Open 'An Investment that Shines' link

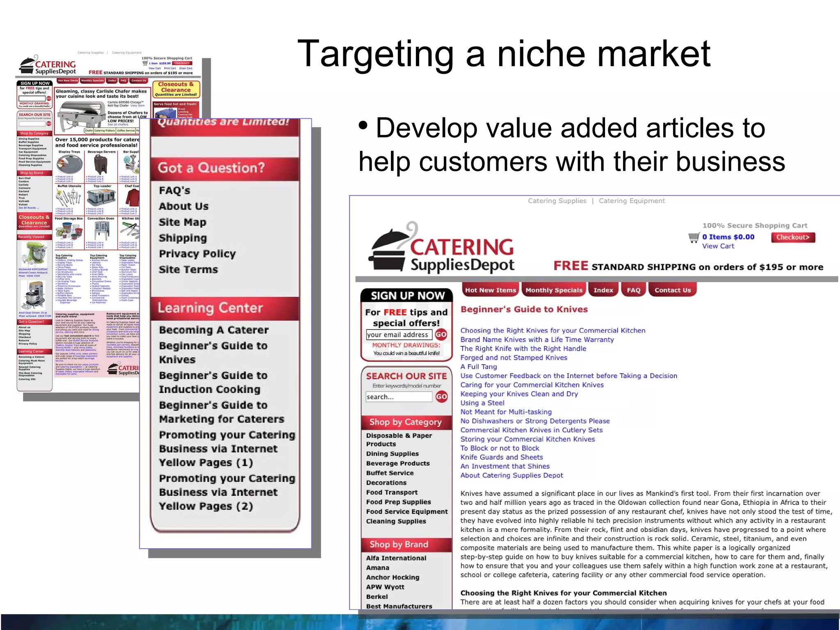coord(505,466)
